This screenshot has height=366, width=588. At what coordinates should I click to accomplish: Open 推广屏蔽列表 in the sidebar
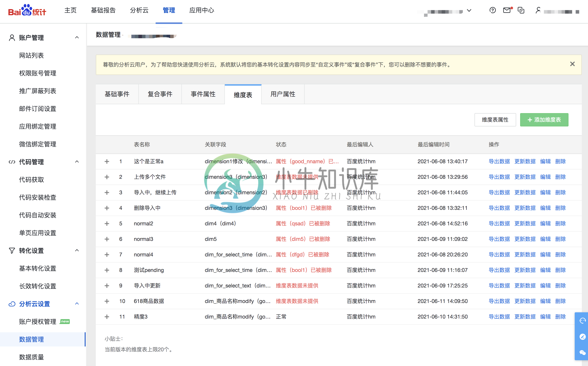pyautogui.click(x=38, y=91)
